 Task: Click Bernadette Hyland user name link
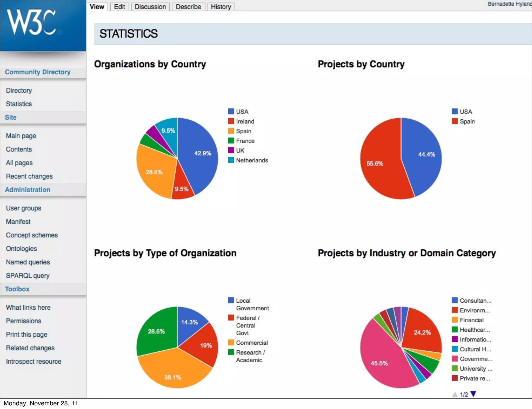coord(509,4)
